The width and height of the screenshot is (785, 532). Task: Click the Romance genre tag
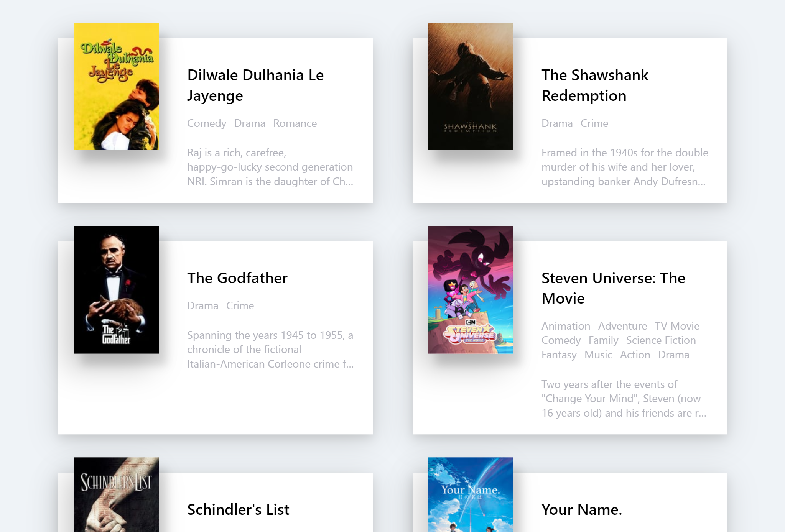tap(295, 123)
